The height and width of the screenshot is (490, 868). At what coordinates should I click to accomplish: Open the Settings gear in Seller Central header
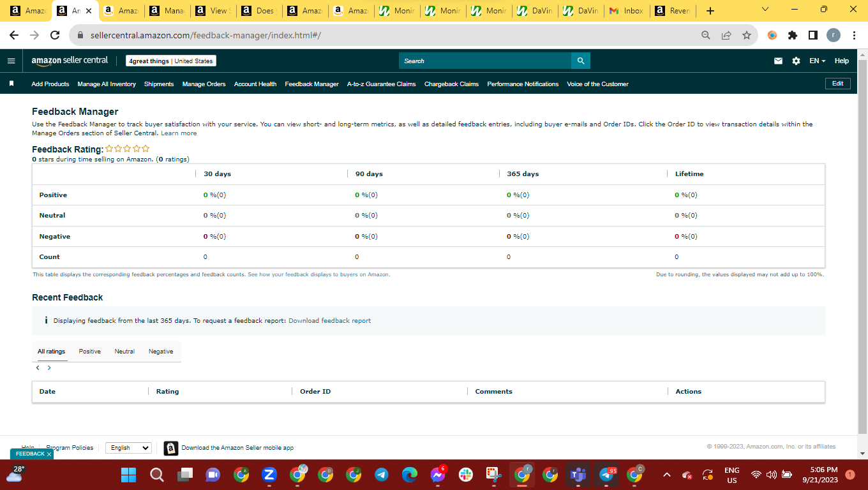tap(796, 61)
